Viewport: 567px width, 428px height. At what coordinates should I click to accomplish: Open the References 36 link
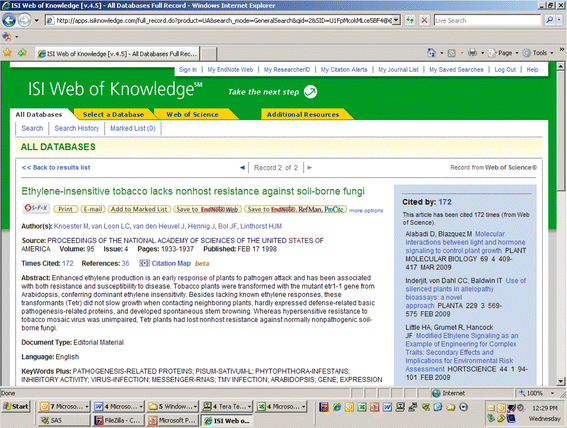pos(125,264)
